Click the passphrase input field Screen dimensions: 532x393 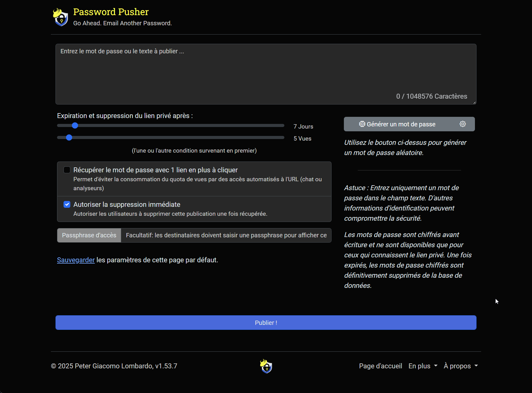[x=226, y=235]
